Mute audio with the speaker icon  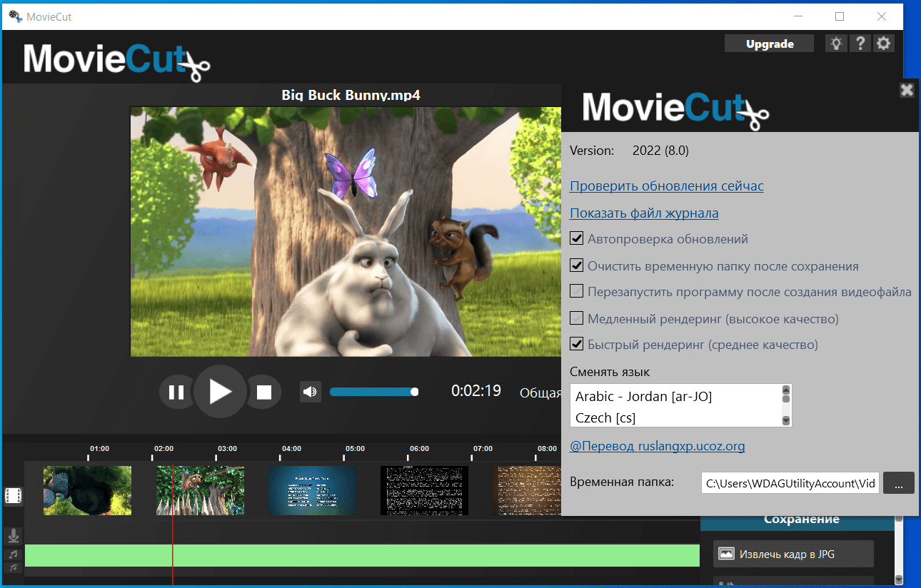[311, 392]
